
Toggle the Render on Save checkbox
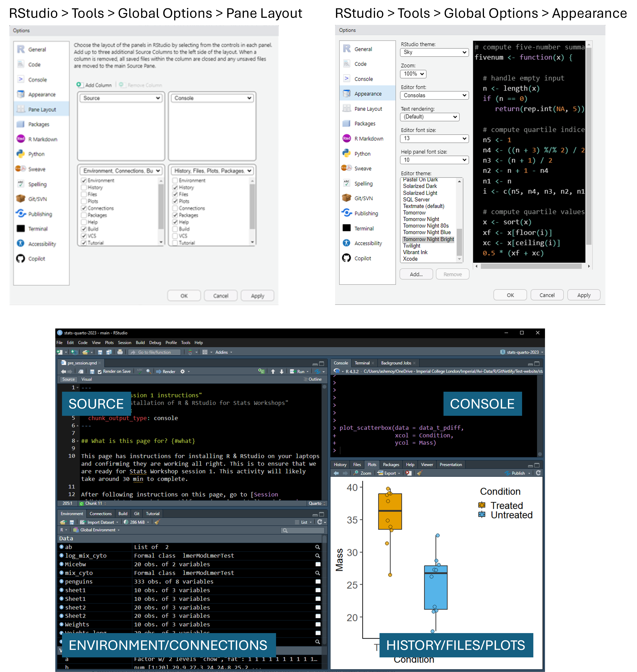coord(100,372)
